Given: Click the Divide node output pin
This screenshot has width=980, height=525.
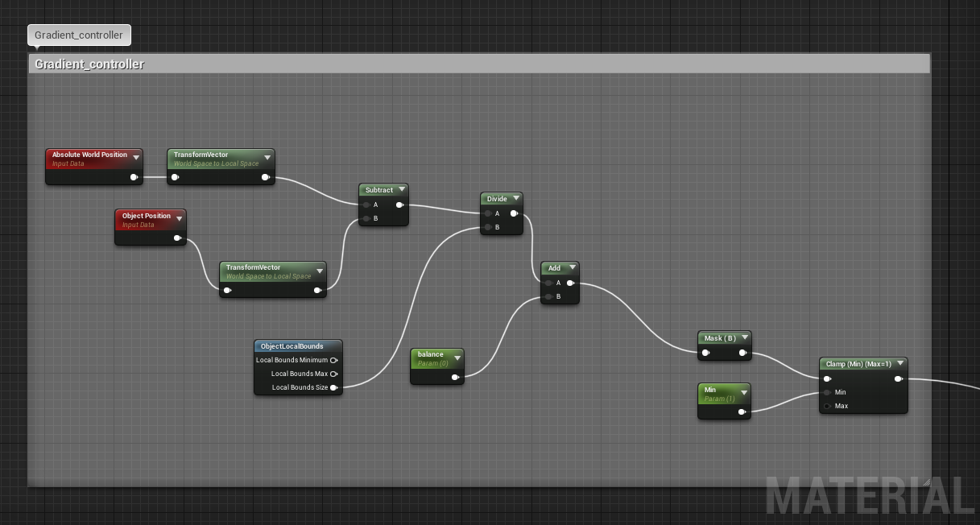Looking at the screenshot, I should pos(514,213).
